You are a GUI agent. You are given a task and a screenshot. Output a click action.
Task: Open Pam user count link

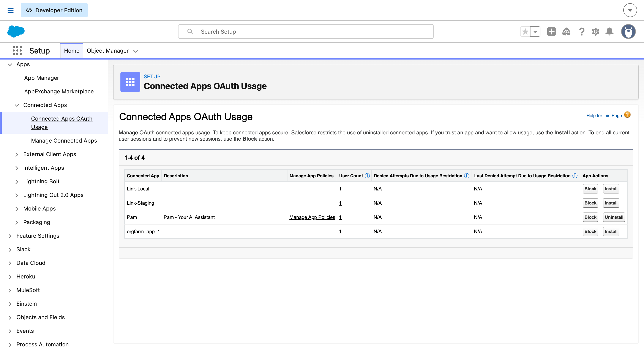[340, 217]
